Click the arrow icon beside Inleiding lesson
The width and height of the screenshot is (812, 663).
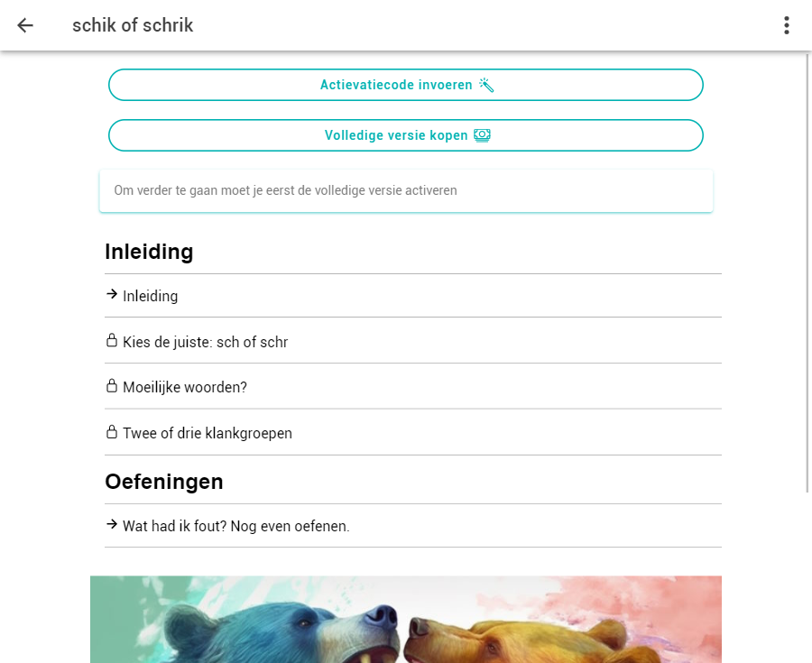(x=112, y=294)
